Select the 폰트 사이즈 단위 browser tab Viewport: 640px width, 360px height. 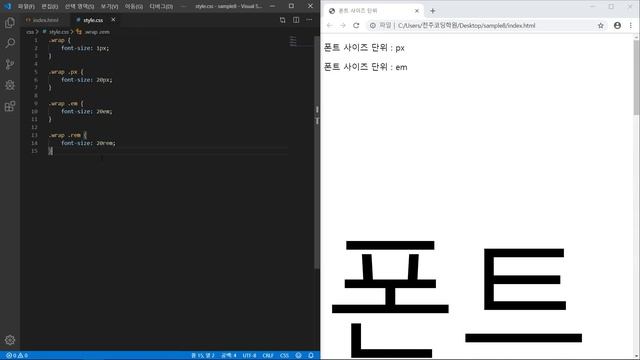(373, 11)
